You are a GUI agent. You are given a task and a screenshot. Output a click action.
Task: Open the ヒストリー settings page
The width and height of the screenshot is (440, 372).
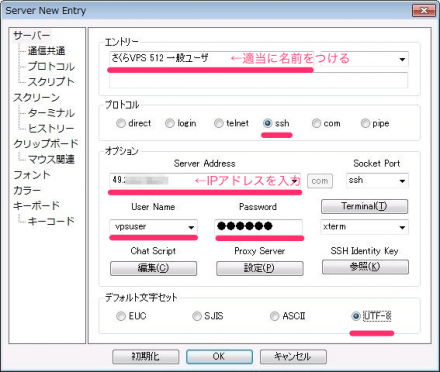point(51,128)
